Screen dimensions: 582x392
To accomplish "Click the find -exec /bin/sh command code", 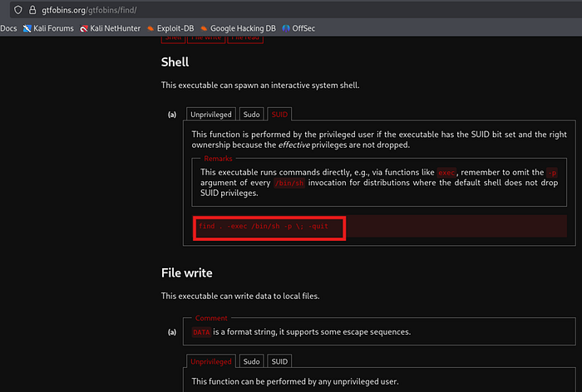I will (264, 226).
